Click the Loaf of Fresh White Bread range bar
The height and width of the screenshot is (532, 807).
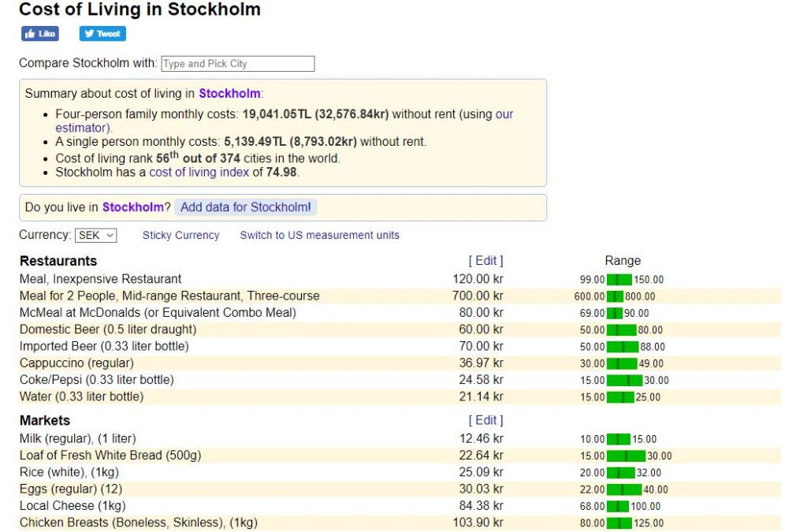click(626, 456)
